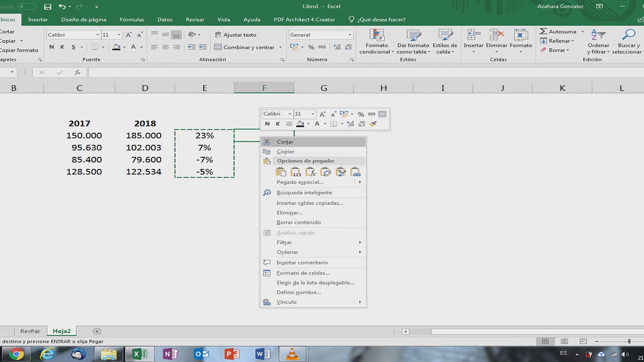
Task: Expand the ribbon Calibri font name dropdown
Action: click(98, 35)
